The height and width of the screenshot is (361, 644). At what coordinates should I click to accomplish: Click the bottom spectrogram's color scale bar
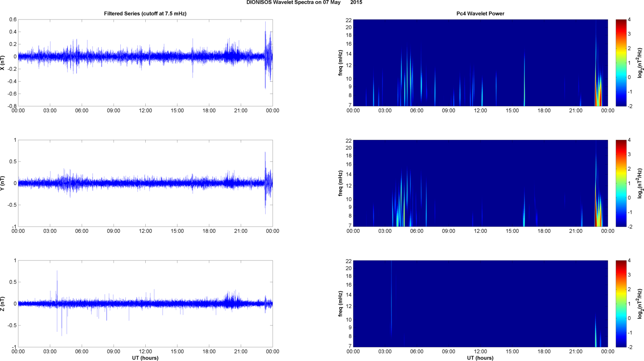tap(621, 304)
